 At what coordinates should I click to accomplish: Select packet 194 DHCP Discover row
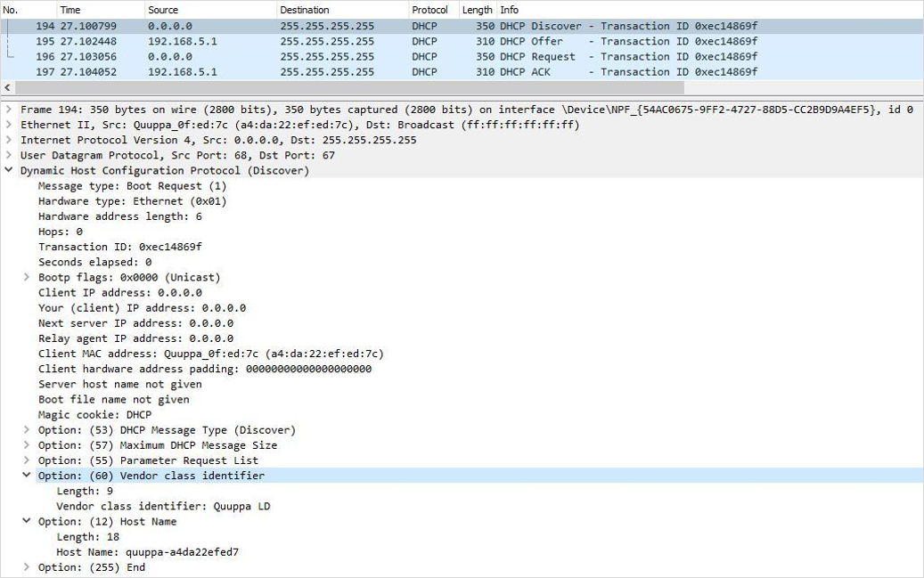tap(462, 26)
